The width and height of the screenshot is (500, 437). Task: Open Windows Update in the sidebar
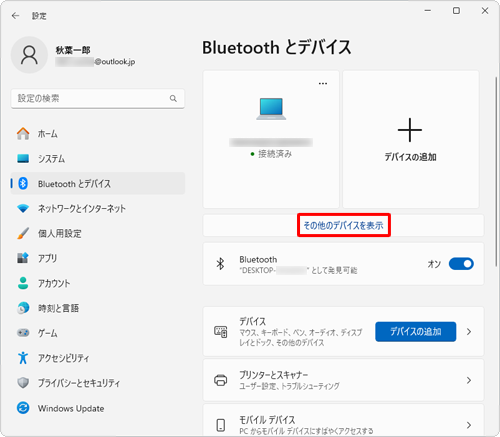[98, 408]
